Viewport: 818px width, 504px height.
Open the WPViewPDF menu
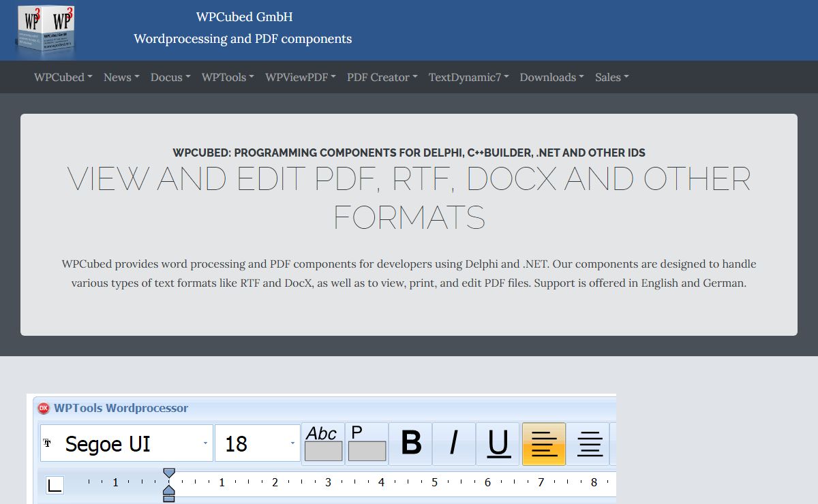301,77
